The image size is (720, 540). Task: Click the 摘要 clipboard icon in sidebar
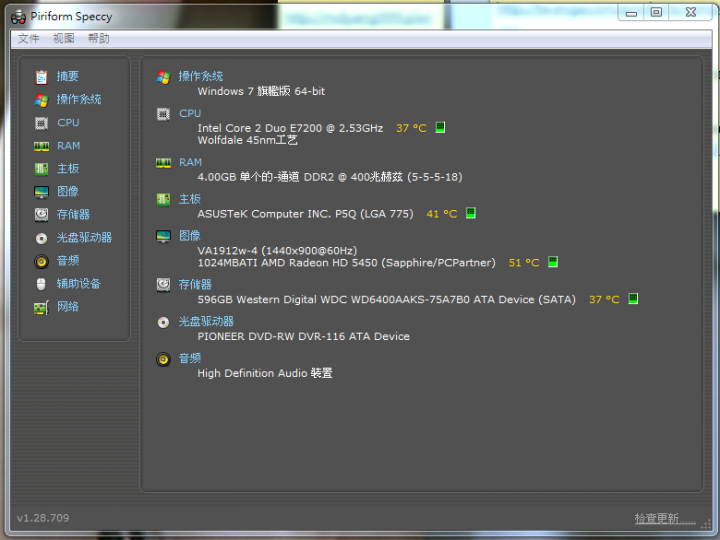coord(41,77)
